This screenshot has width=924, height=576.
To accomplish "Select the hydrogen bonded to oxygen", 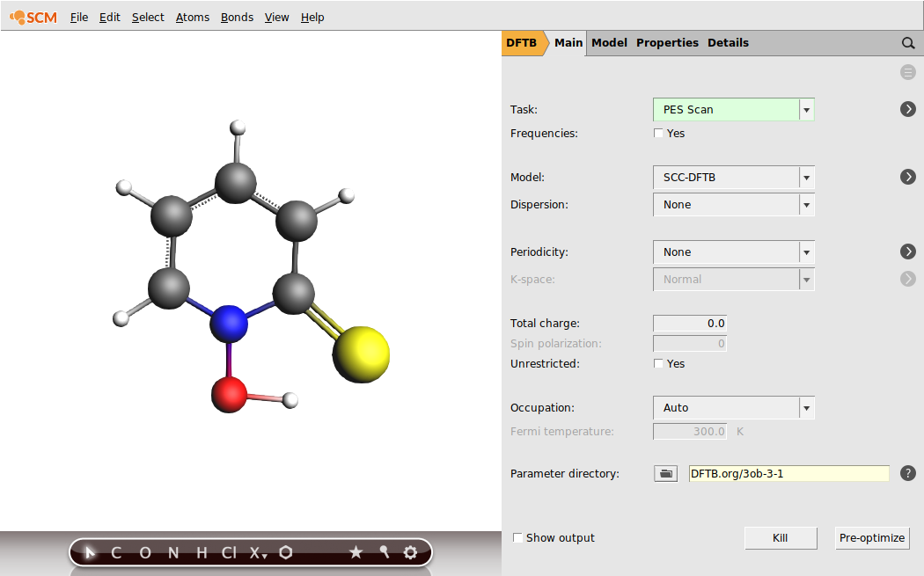I will pyautogui.click(x=290, y=400).
